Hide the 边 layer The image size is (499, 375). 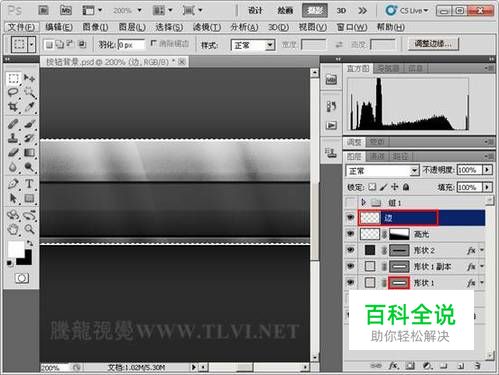point(350,218)
